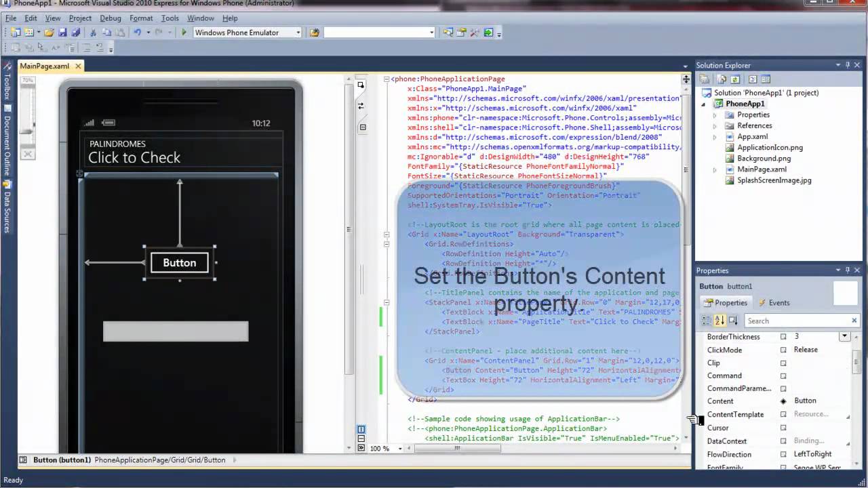The width and height of the screenshot is (868, 488).
Task: Click the Find in Files toolbar icon
Action: point(315,33)
